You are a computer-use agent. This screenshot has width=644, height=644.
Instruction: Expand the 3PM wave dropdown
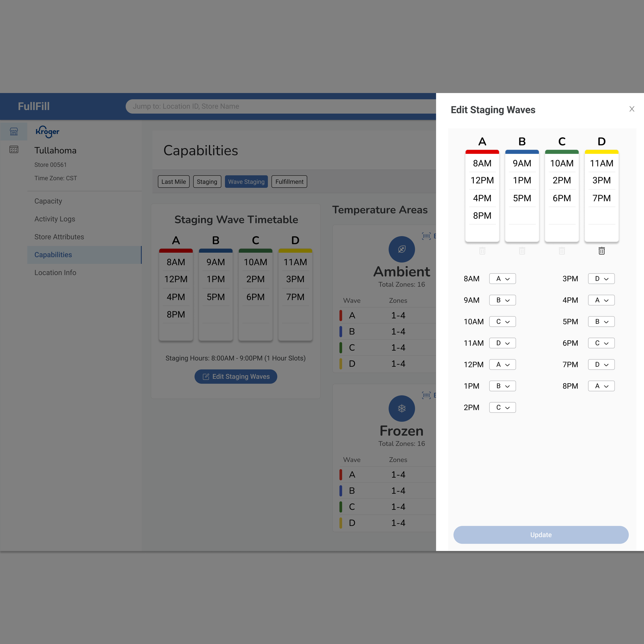(601, 279)
